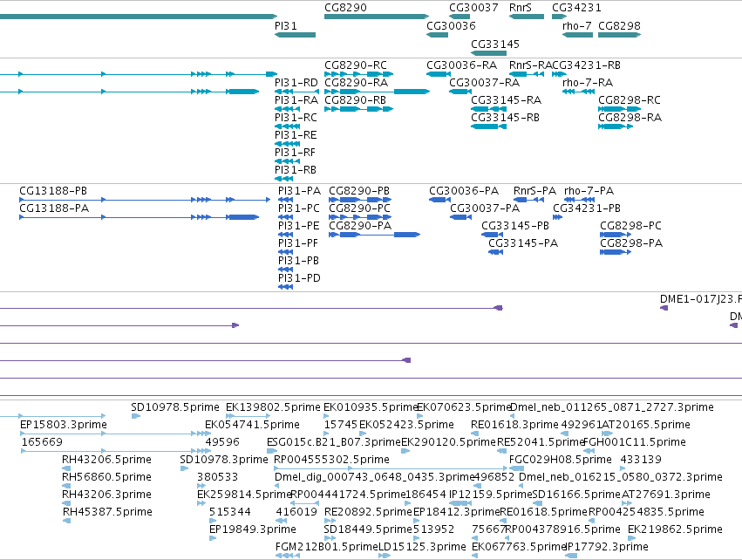Click the PI31 gene label

point(286,26)
